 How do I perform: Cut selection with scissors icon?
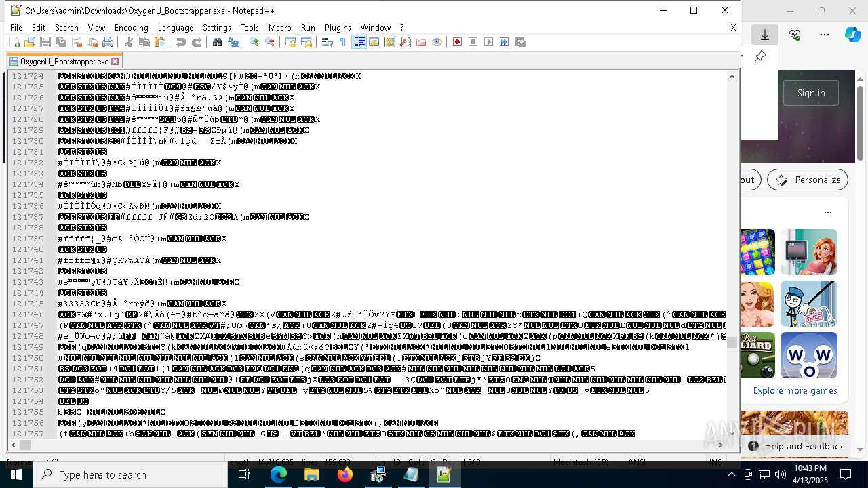129,42
